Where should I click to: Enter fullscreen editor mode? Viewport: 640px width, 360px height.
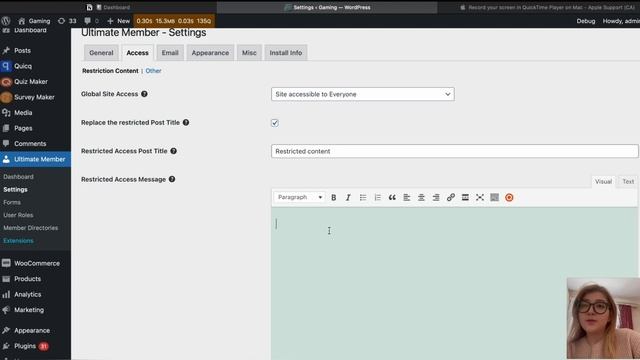tap(480, 198)
